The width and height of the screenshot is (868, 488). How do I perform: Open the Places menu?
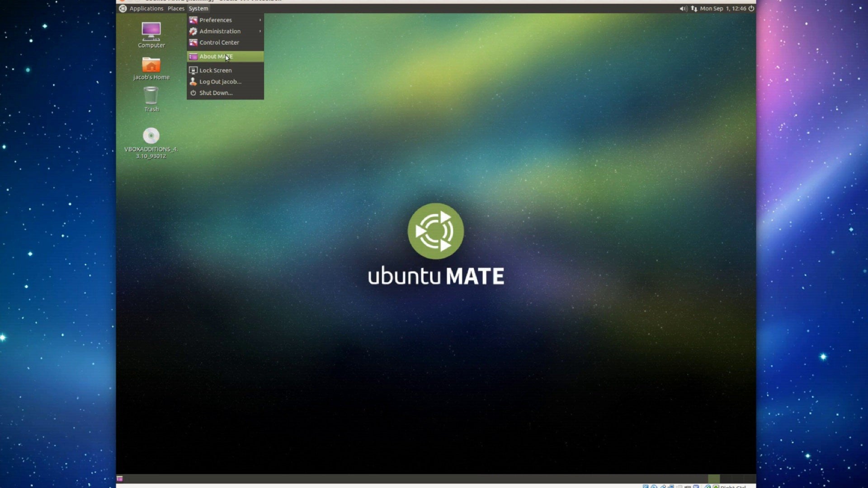point(176,9)
